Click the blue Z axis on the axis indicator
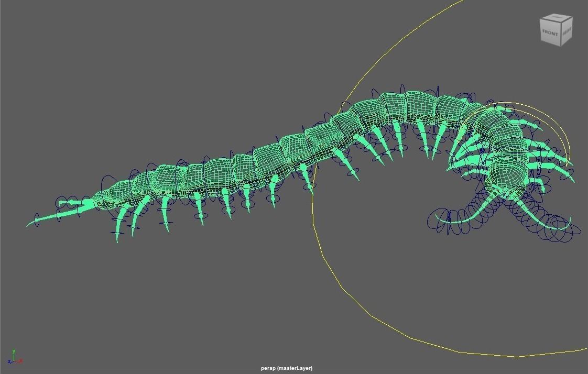Image resolution: width=588 pixels, height=374 pixels. coord(9,361)
